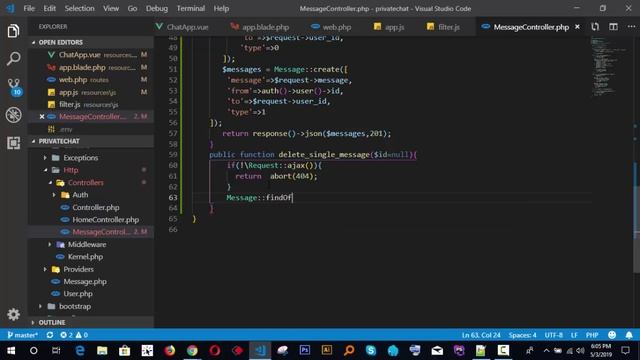Expand the Providers folder

[x=78, y=269]
